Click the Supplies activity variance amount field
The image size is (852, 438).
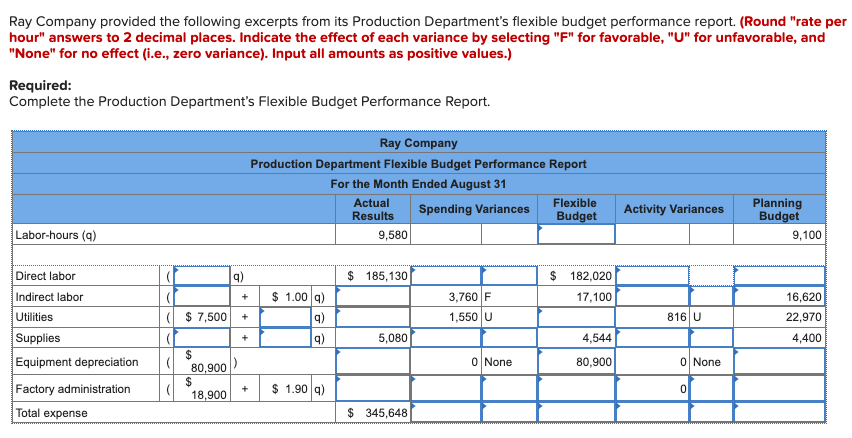pyautogui.click(x=652, y=337)
